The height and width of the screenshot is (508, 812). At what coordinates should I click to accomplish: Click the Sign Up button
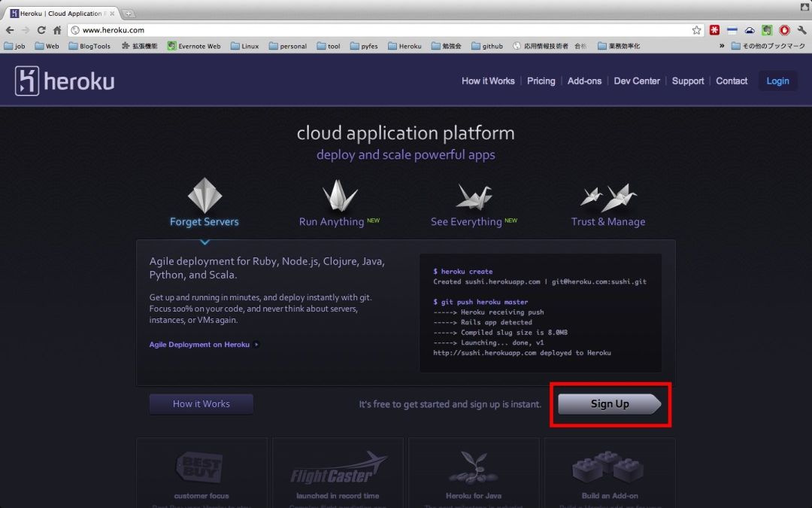click(610, 404)
